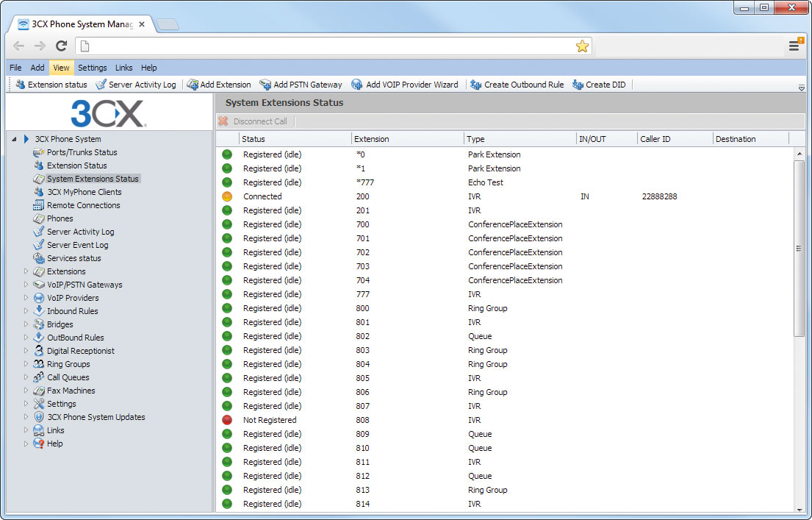Expand the Ring Groups sidebar item

click(x=26, y=363)
